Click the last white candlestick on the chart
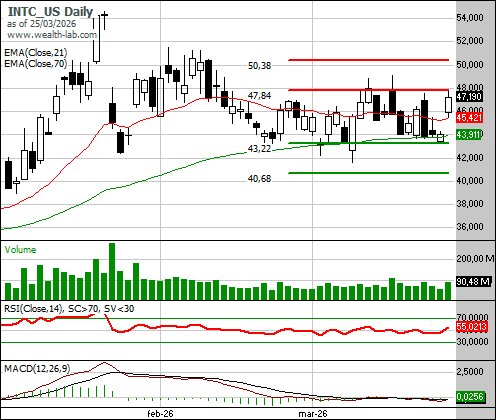Viewport: 496px width, 420px height. click(448, 105)
